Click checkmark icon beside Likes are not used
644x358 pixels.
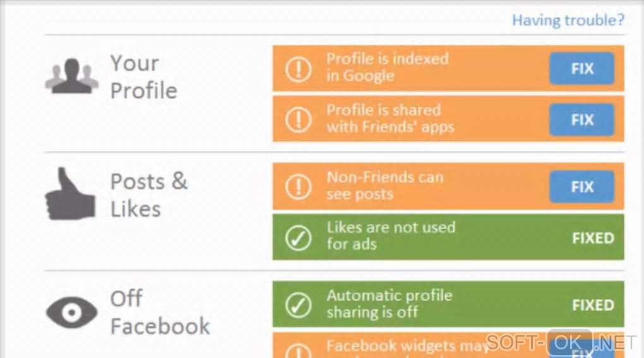click(298, 237)
